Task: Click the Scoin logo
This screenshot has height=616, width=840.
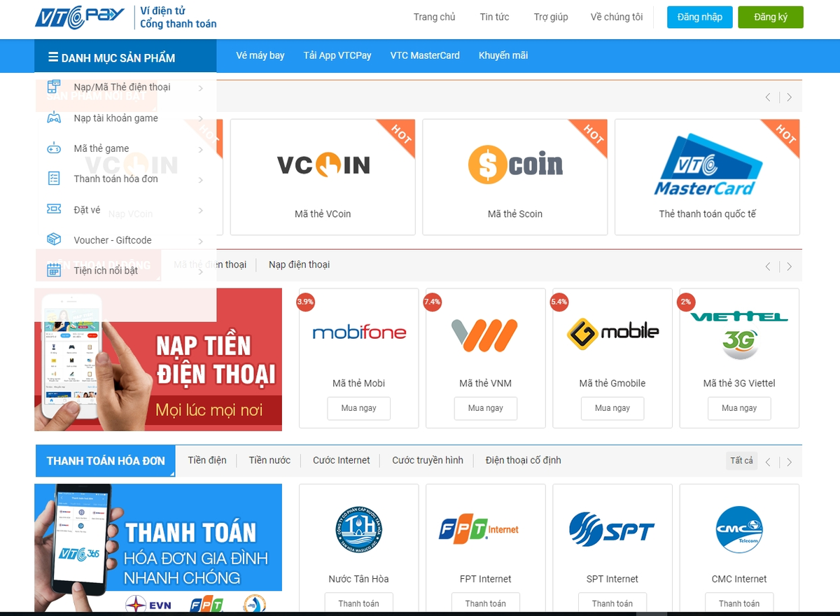Action: point(515,164)
